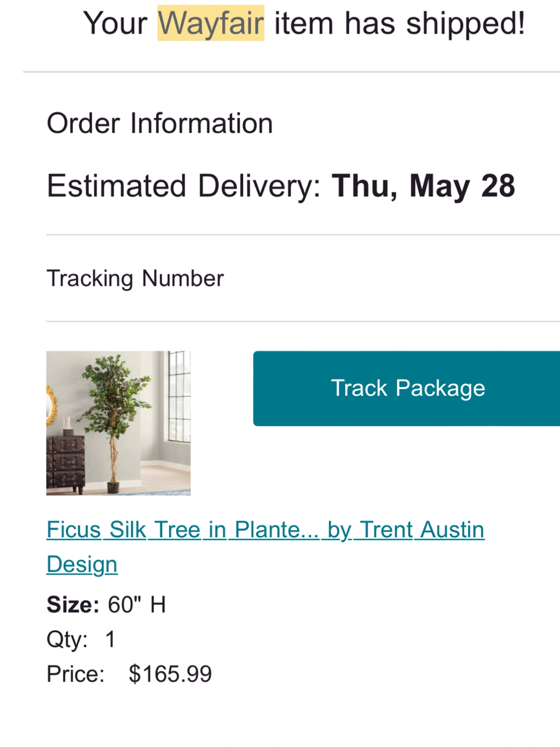
Task: Click the dark dresser in product image
Action: coord(65,463)
